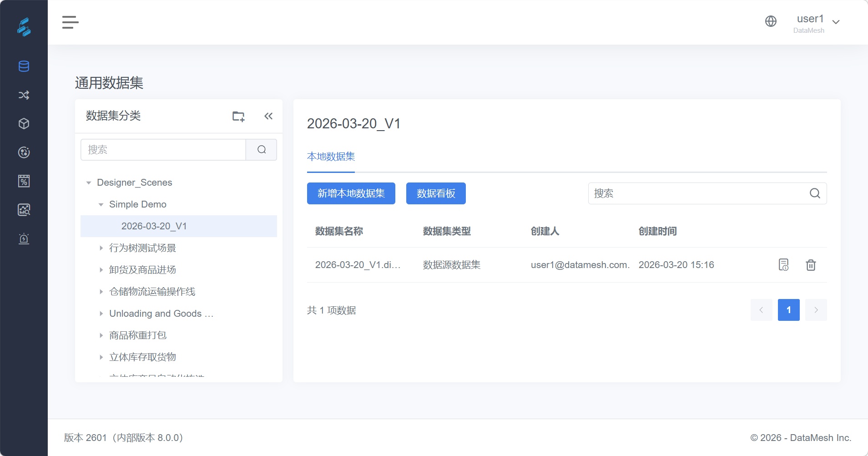Expand the 行为树测试场景 tree node
Image resolution: width=868 pixels, height=456 pixels.
(x=101, y=248)
